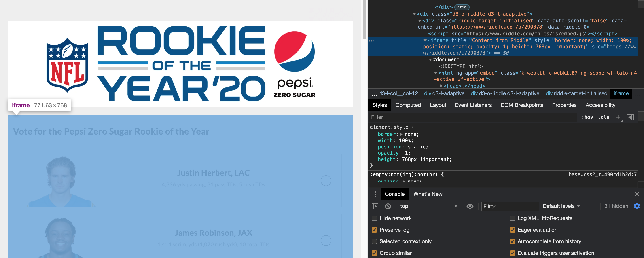644x258 pixels.
Task: Click the console Filter input field
Action: (510, 206)
